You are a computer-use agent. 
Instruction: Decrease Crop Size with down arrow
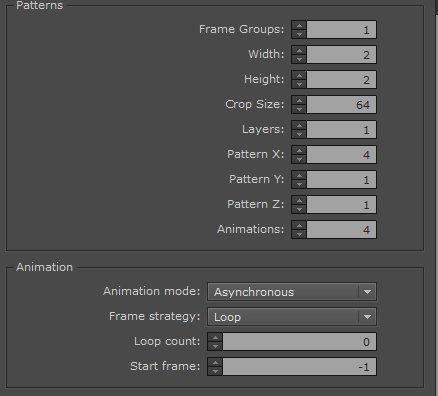pos(299,109)
